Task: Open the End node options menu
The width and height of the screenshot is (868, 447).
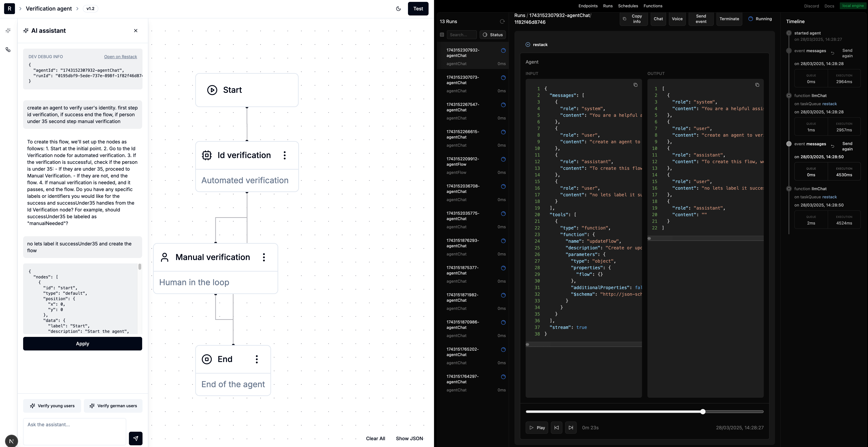Action: click(257, 359)
